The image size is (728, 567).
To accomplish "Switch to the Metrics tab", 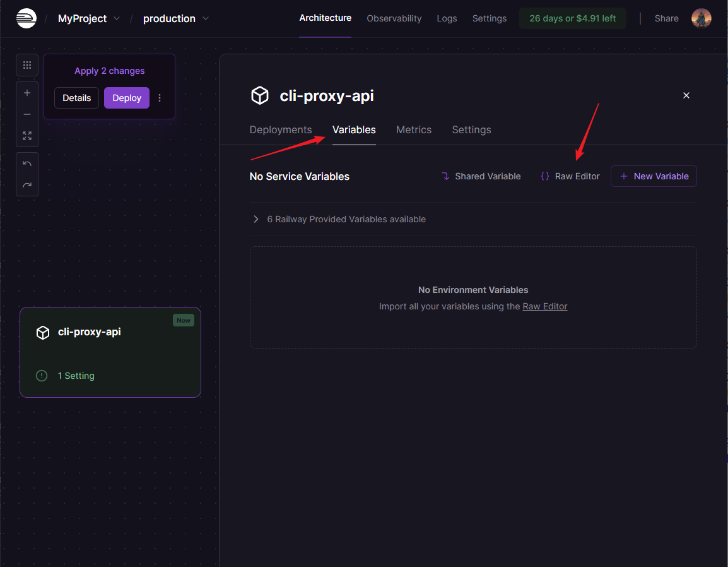I will coord(414,129).
